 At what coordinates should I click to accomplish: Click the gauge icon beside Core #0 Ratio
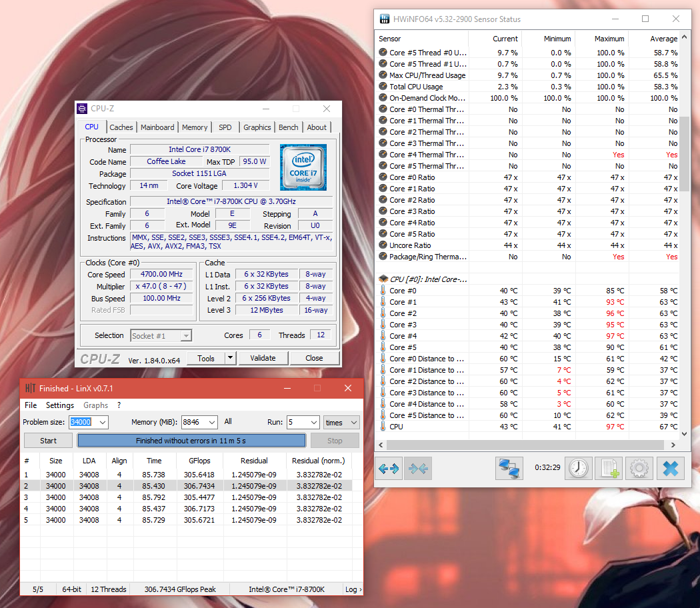[x=383, y=177]
